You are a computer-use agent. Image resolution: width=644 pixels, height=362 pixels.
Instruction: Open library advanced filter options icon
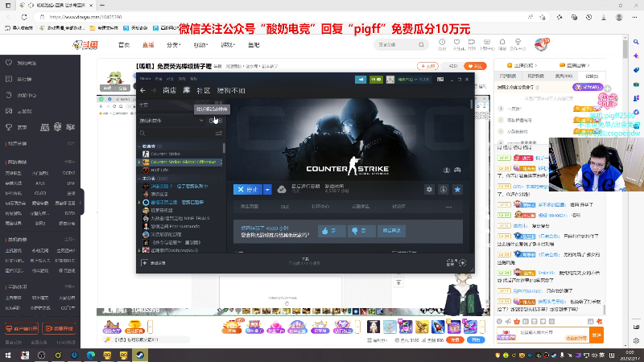tap(219, 134)
